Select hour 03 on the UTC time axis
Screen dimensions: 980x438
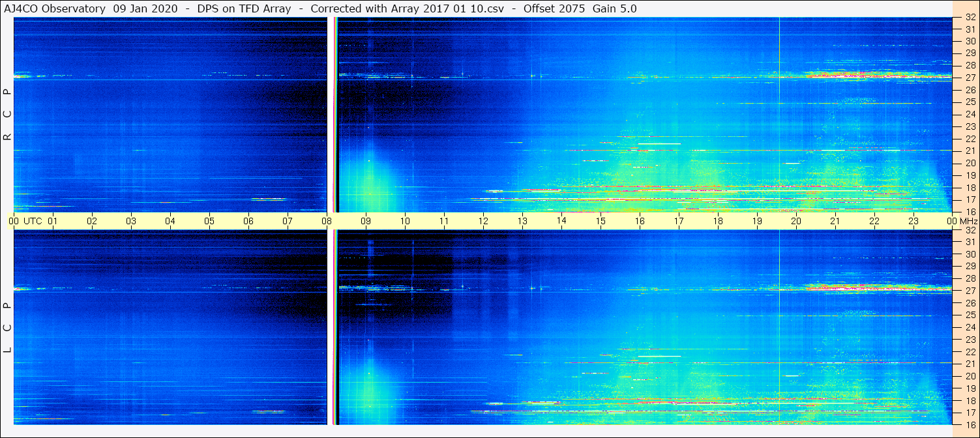pos(131,221)
